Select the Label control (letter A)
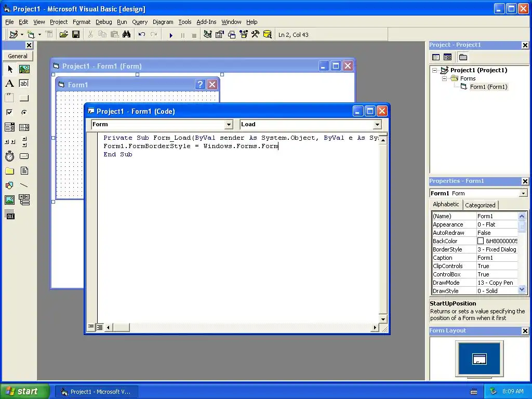Viewport: 532px width, 399px height. tap(10, 84)
